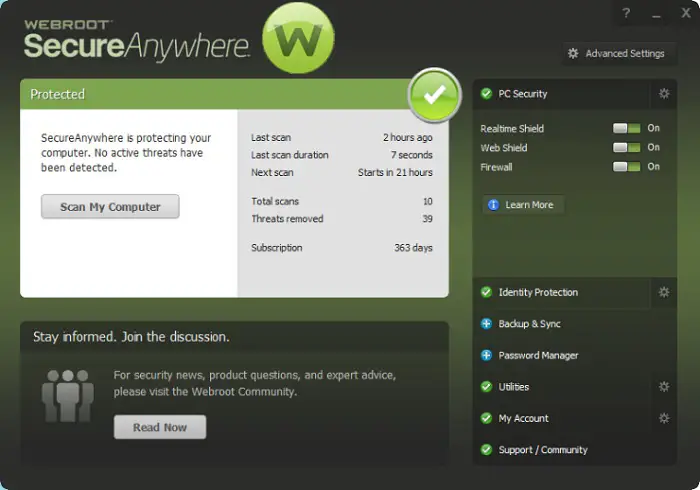Open PC Security settings gear
The width and height of the screenshot is (700, 490).
click(x=664, y=94)
